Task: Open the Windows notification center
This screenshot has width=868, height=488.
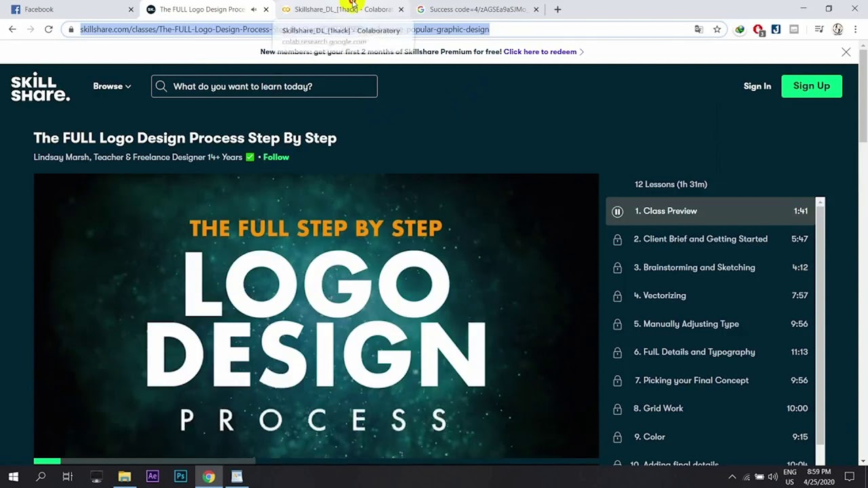Action: 849,476
